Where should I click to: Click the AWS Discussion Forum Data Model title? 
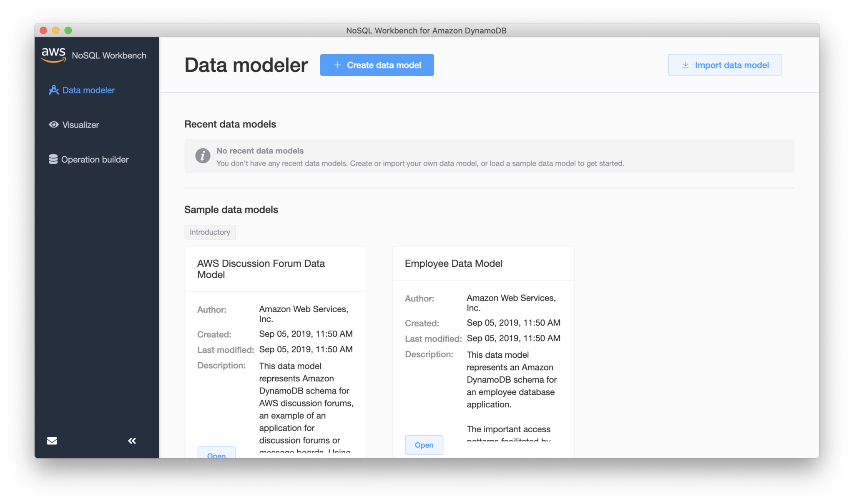261,268
